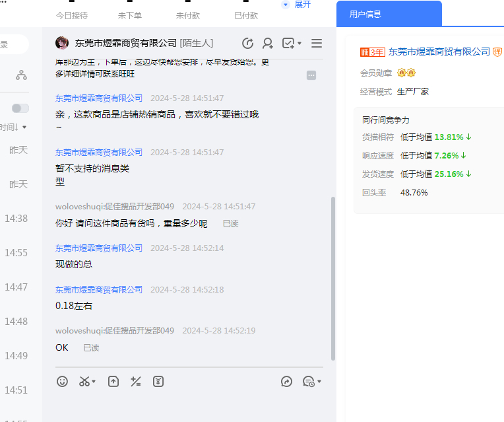Click the sender name above the 0.18左右 message
The image size is (504, 422).
tap(99, 290)
